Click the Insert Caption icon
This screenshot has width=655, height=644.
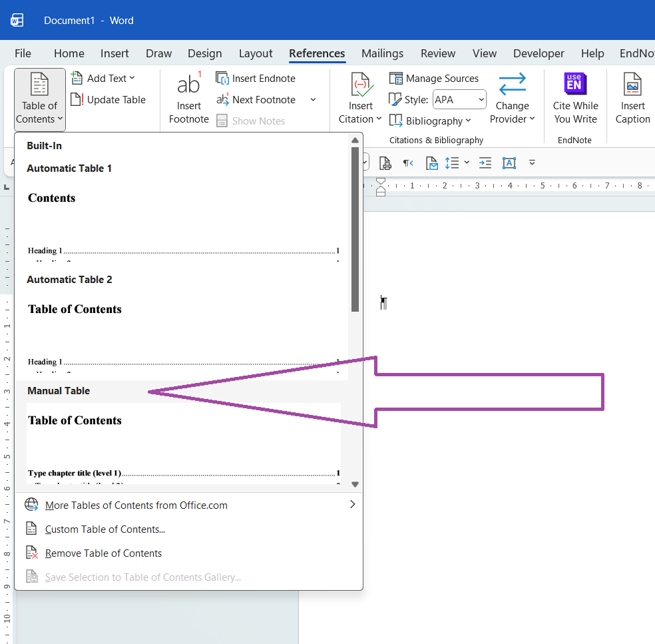click(632, 84)
